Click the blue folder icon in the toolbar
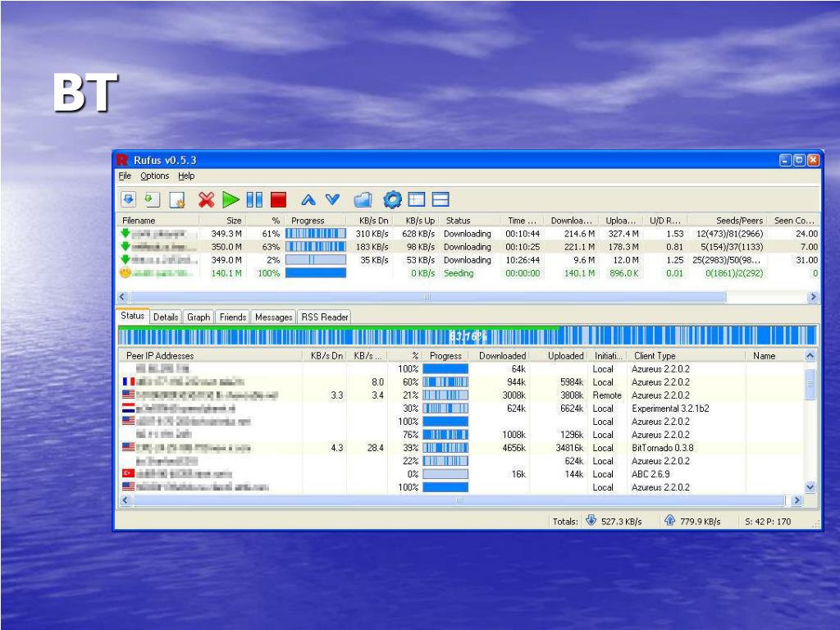840x630 pixels. tap(363, 200)
